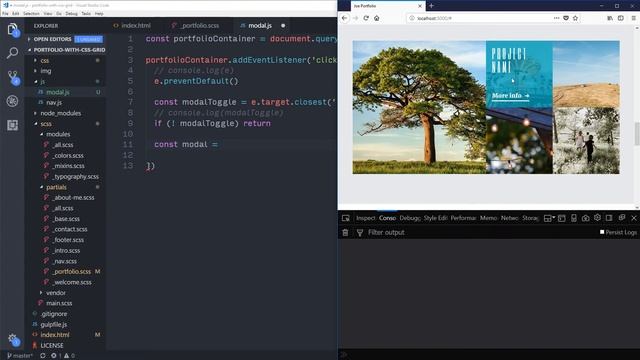
Task: Click the errors and warnings indicator in the status bar
Action: tap(63, 356)
